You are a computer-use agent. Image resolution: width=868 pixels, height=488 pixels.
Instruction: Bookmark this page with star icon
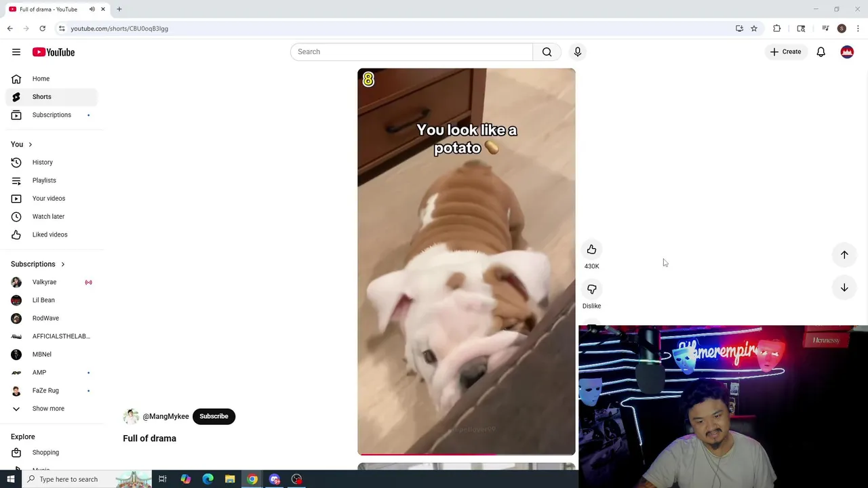pyautogui.click(x=753, y=28)
